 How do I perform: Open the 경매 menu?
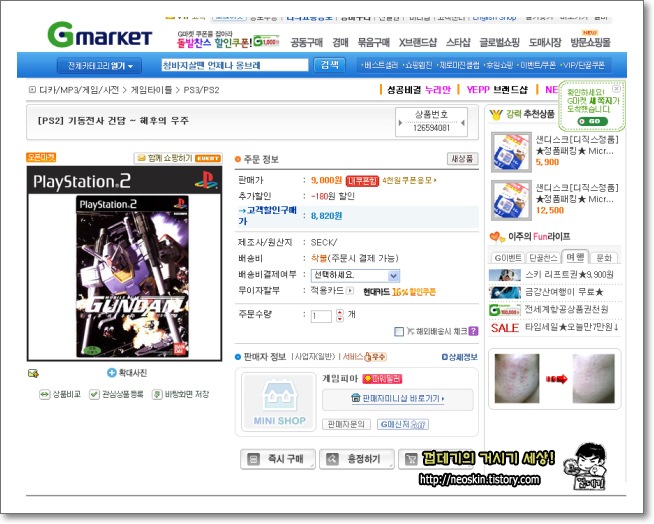coord(340,42)
